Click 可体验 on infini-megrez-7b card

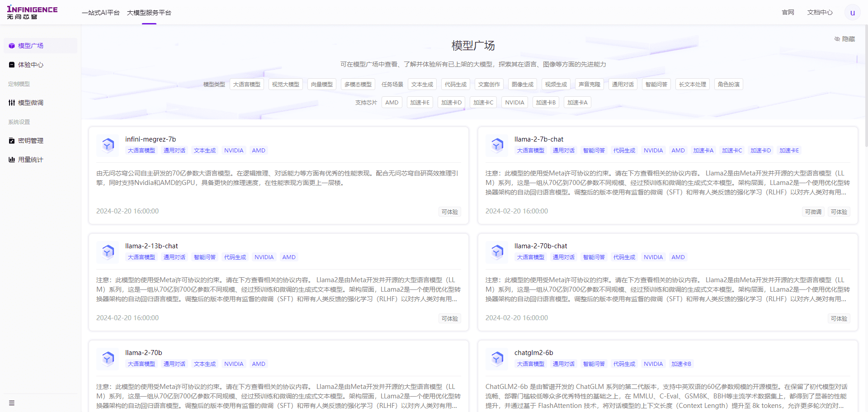(449, 212)
